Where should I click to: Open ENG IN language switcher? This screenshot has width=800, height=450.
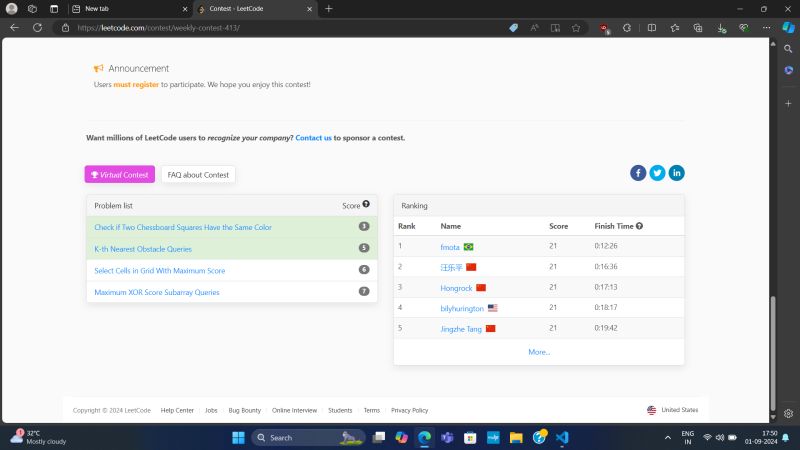click(x=688, y=437)
